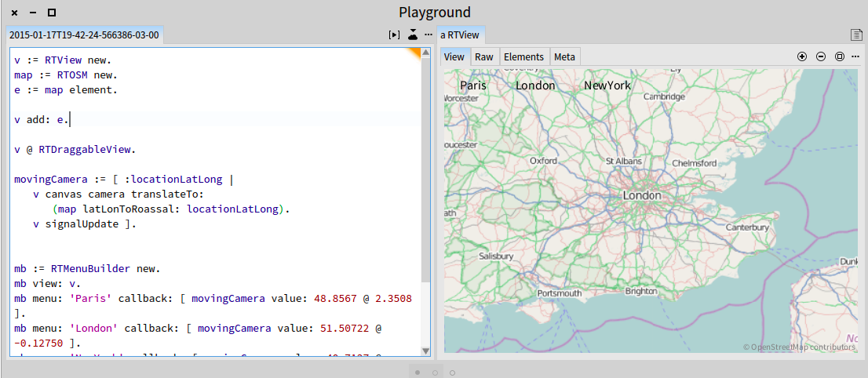Select the View tab

(x=454, y=56)
